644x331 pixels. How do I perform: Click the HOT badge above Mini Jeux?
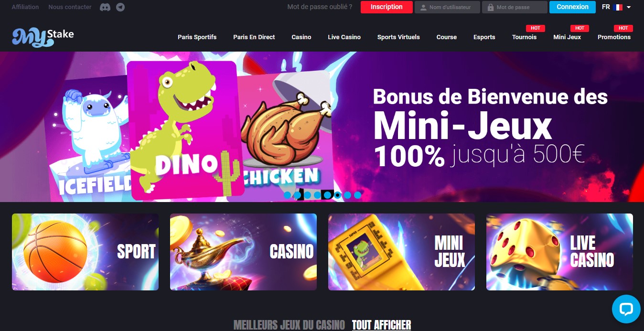point(580,28)
